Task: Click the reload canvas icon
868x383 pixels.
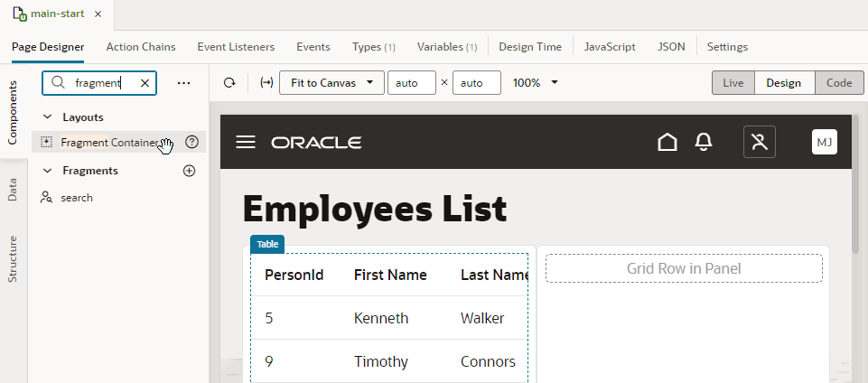Action: pos(229,83)
